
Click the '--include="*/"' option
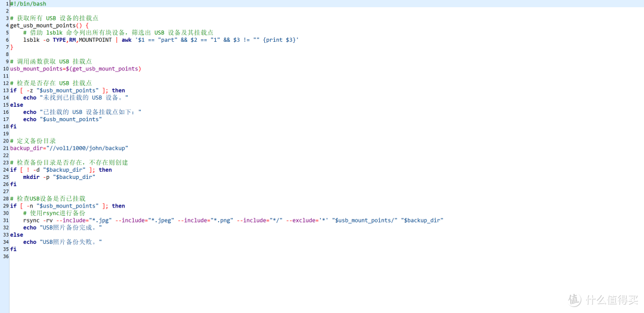259,220
